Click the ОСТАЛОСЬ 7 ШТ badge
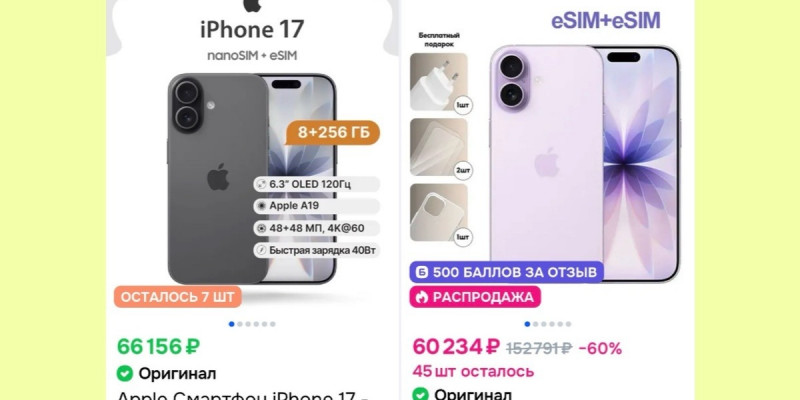This screenshot has width=800, height=400. tap(178, 297)
